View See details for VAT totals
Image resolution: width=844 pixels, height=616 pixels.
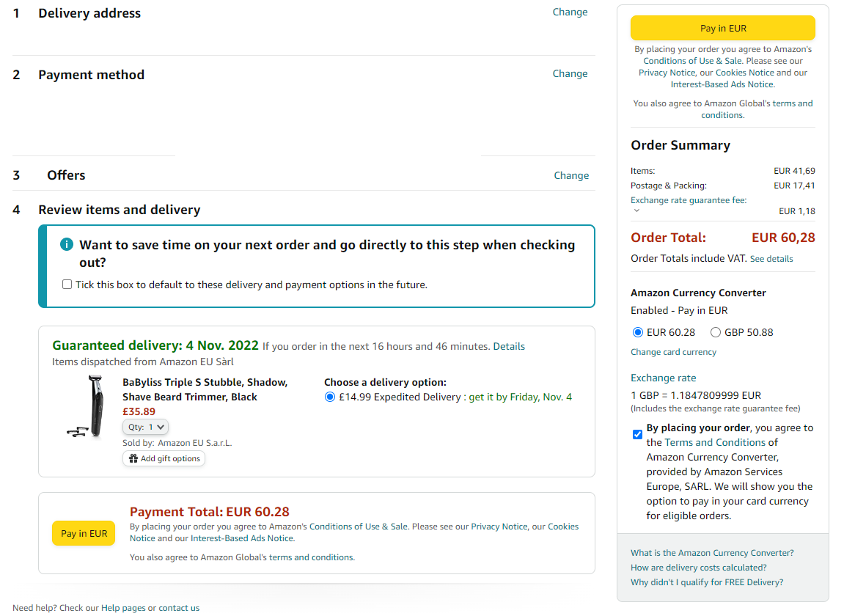[x=771, y=259]
